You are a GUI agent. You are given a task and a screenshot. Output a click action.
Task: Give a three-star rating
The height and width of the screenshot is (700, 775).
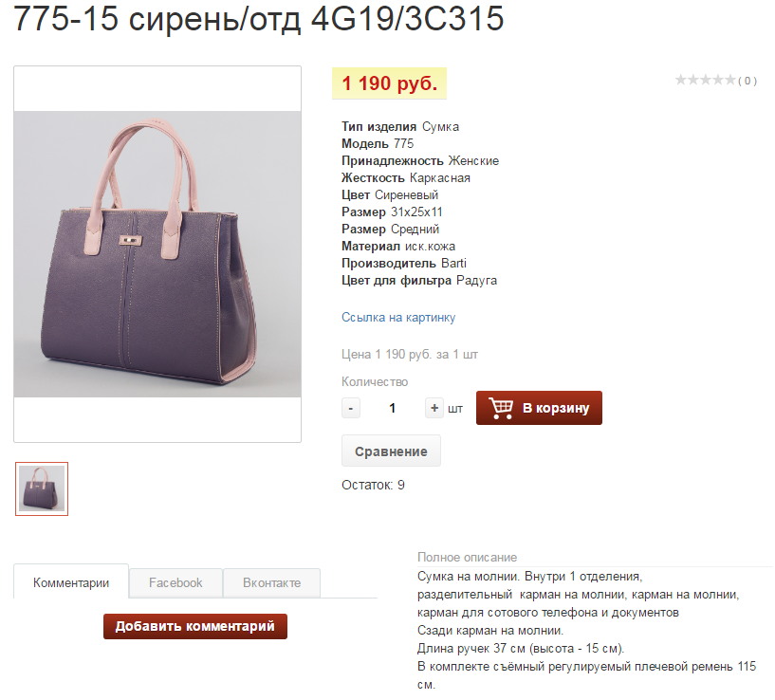(x=706, y=80)
